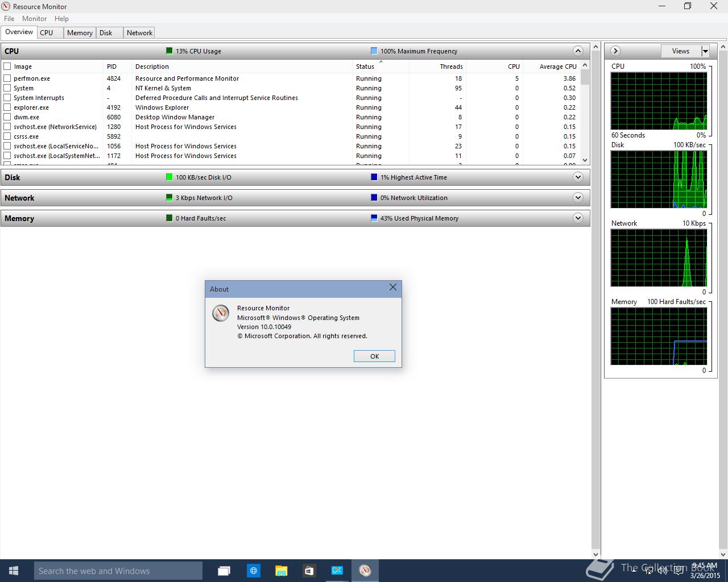Click the blue Maximum Frequency indicator square
This screenshot has height=582, width=728.
click(374, 51)
